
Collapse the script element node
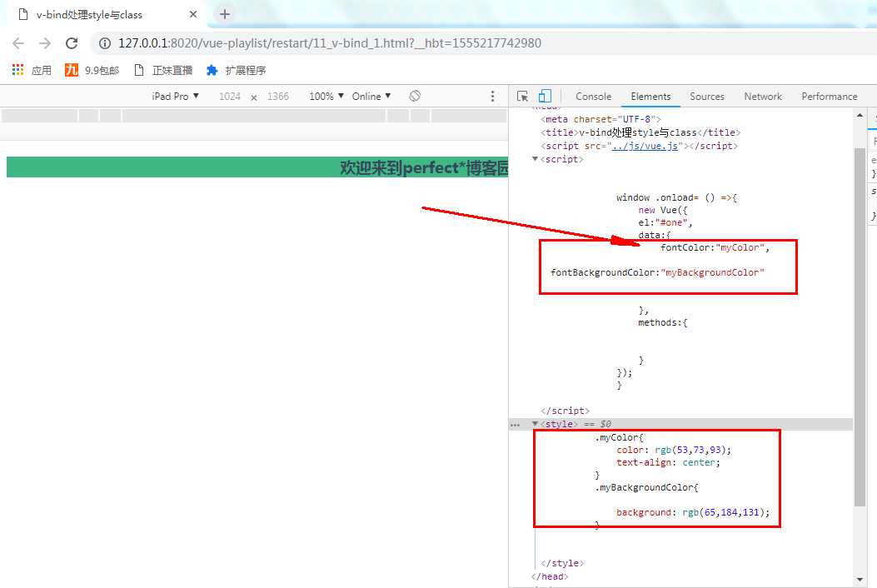click(x=536, y=159)
